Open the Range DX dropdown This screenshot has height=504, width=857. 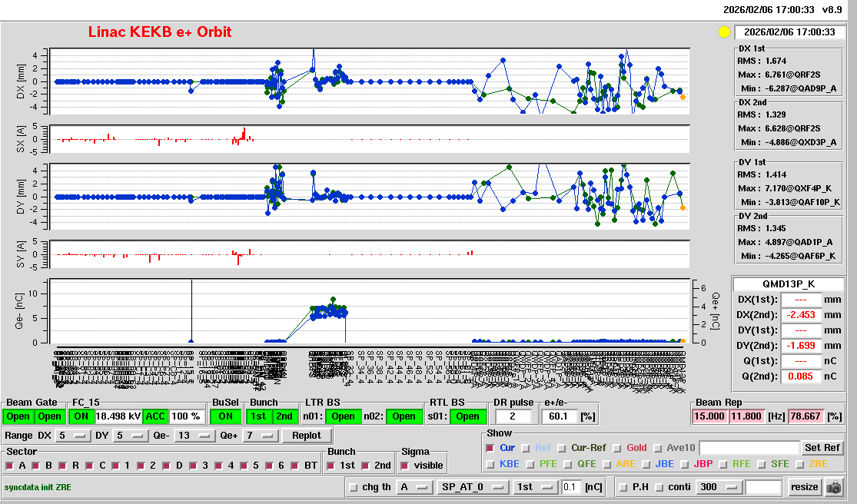[71, 436]
